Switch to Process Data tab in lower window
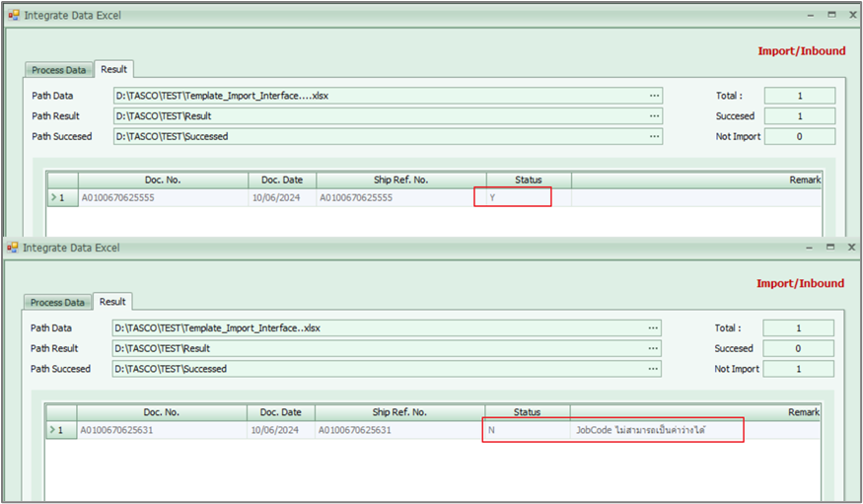Image resolution: width=863 pixels, height=504 pixels. 58,303
